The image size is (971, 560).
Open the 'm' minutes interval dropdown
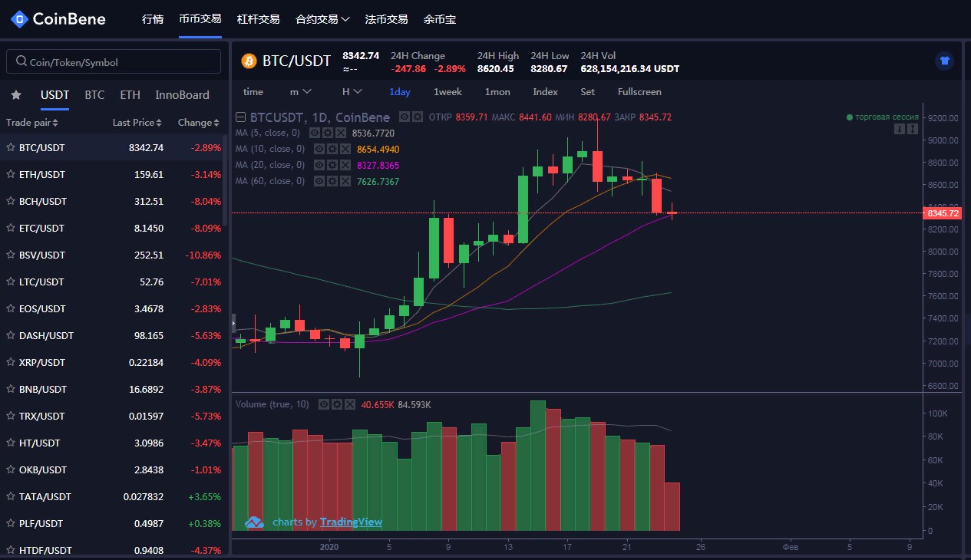tap(300, 91)
